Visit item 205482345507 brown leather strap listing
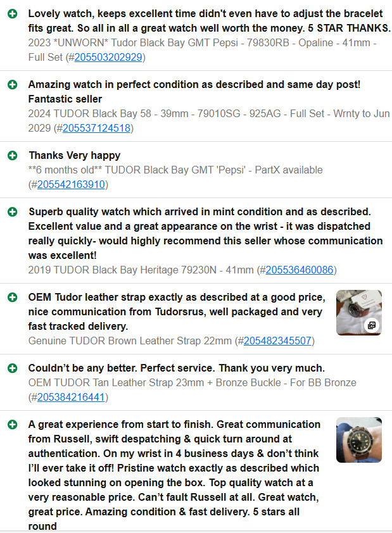The width and height of the screenshot is (392, 533). (x=277, y=341)
